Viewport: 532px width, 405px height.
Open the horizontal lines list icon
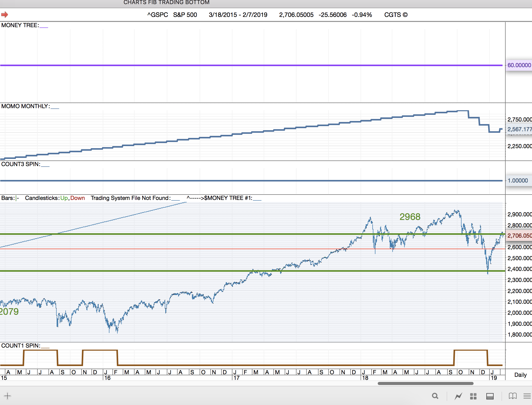(527, 396)
